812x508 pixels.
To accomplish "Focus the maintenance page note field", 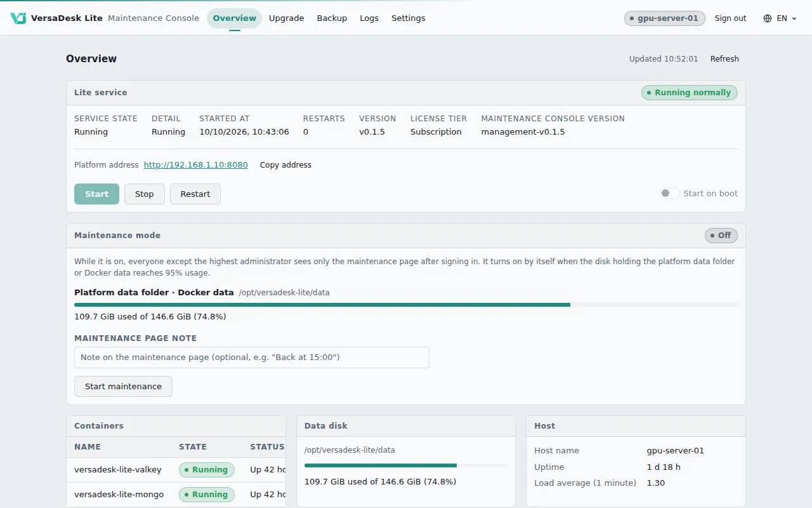I will tap(252, 358).
